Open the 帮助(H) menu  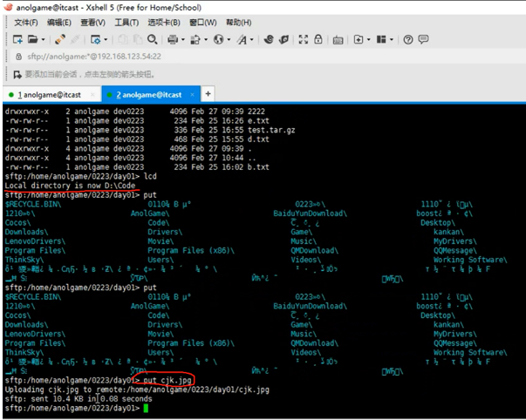(x=238, y=23)
